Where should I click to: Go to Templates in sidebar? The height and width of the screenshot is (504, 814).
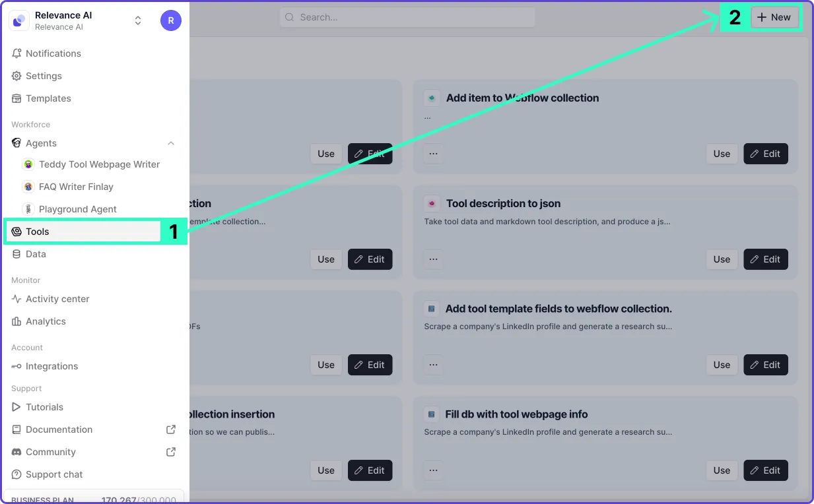(x=48, y=98)
